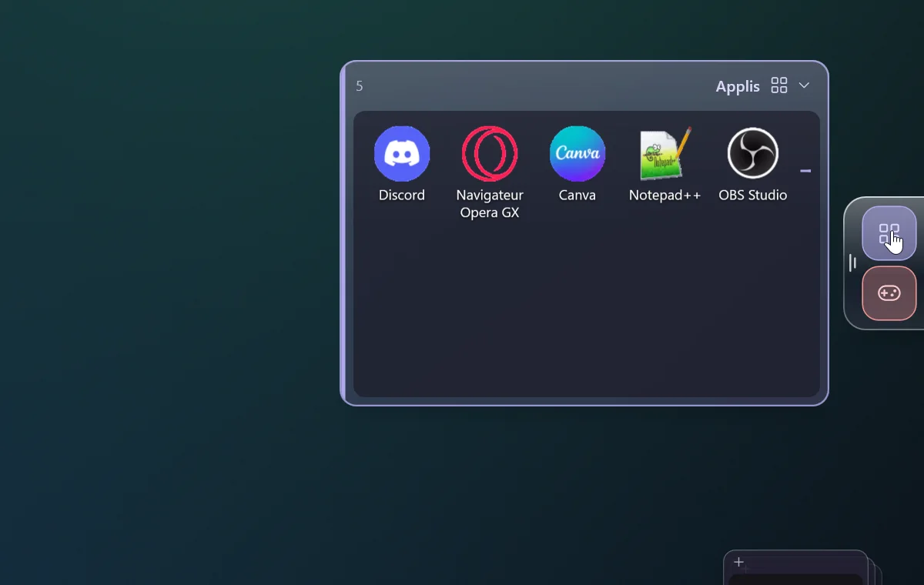Add new widget with the plus icon

[x=739, y=563]
